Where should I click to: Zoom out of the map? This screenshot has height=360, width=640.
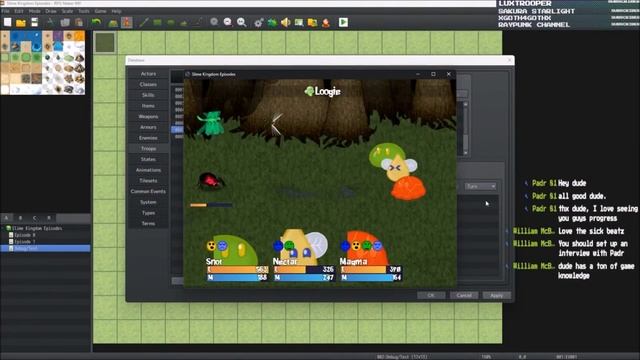coord(228,22)
